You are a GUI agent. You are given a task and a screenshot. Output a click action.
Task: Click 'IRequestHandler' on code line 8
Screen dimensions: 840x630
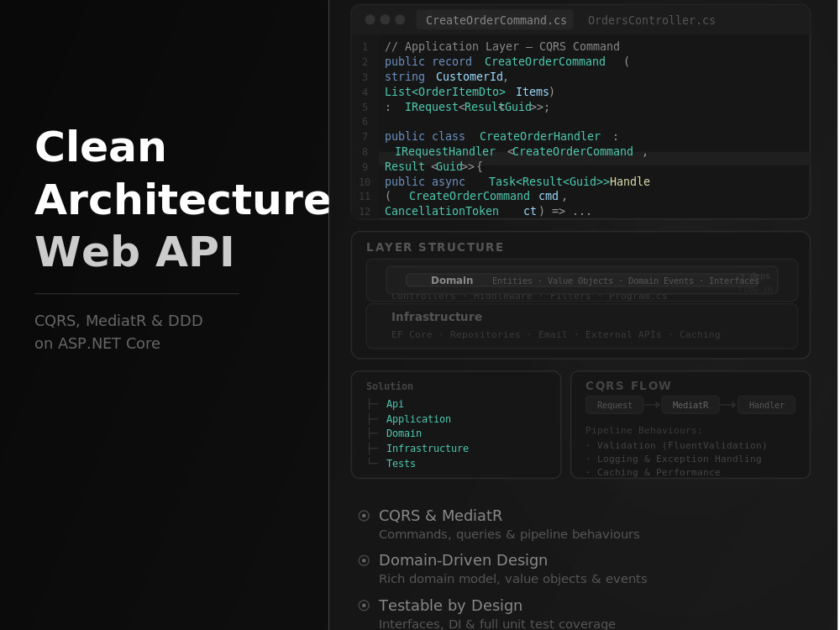coord(444,151)
